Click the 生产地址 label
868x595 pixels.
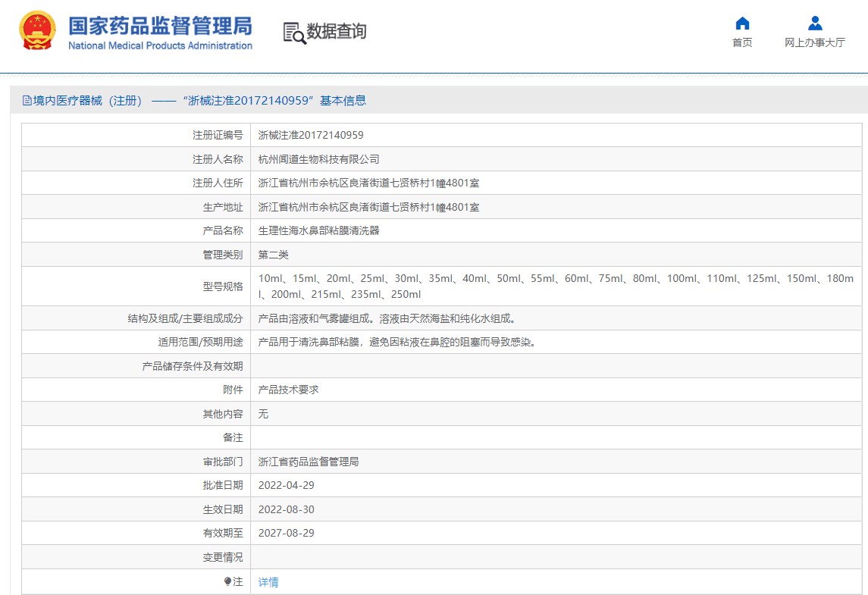pyautogui.click(x=223, y=207)
